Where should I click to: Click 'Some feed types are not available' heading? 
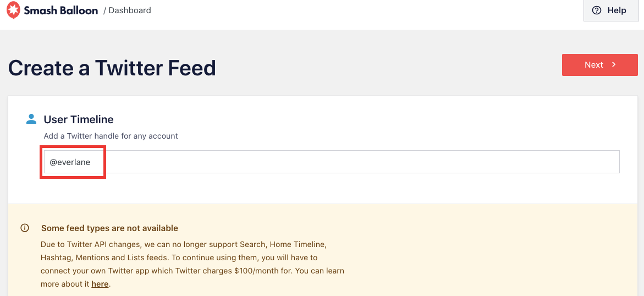pyautogui.click(x=109, y=228)
